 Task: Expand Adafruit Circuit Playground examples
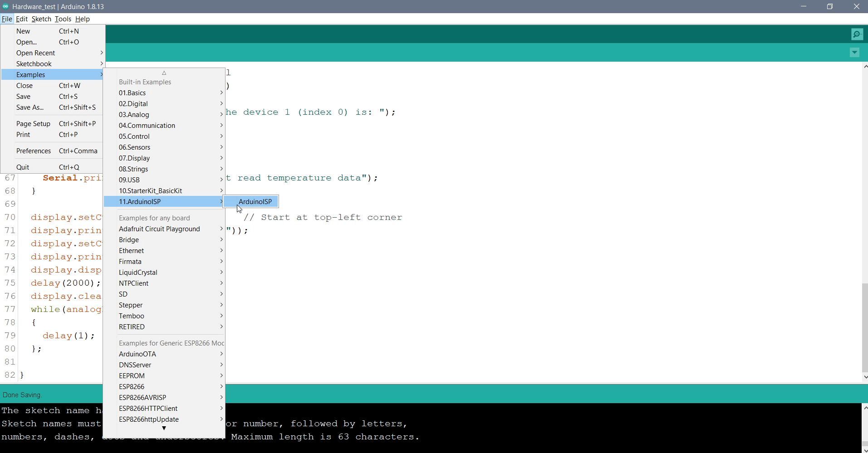[164, 229]
